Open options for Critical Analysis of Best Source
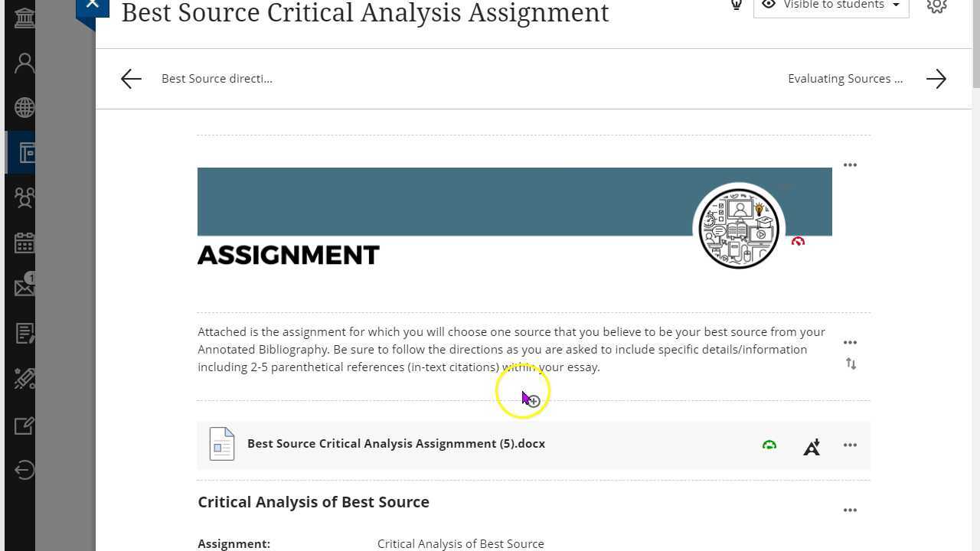Viewport: 980px width, 551px height. (850, 510)
